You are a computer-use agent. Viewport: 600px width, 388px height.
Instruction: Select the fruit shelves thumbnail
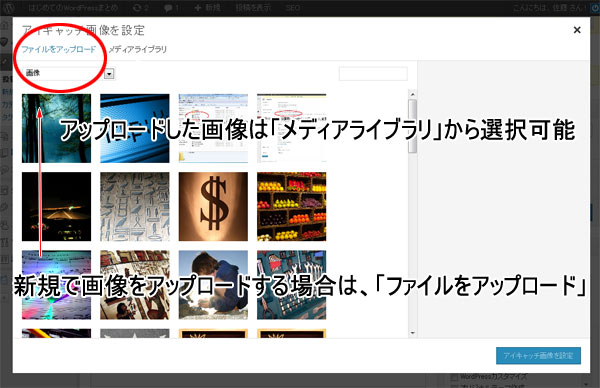point(292,207)
